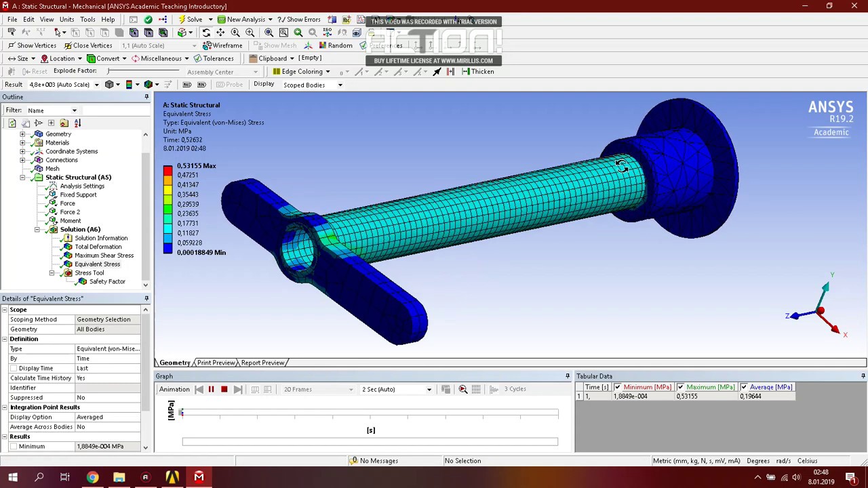Step to the next animation frame

click(237, 389)
